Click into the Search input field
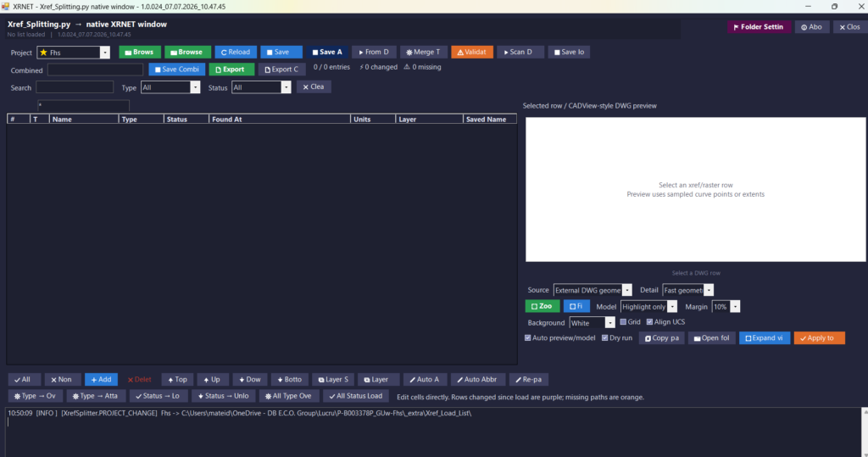 point(75,87)
